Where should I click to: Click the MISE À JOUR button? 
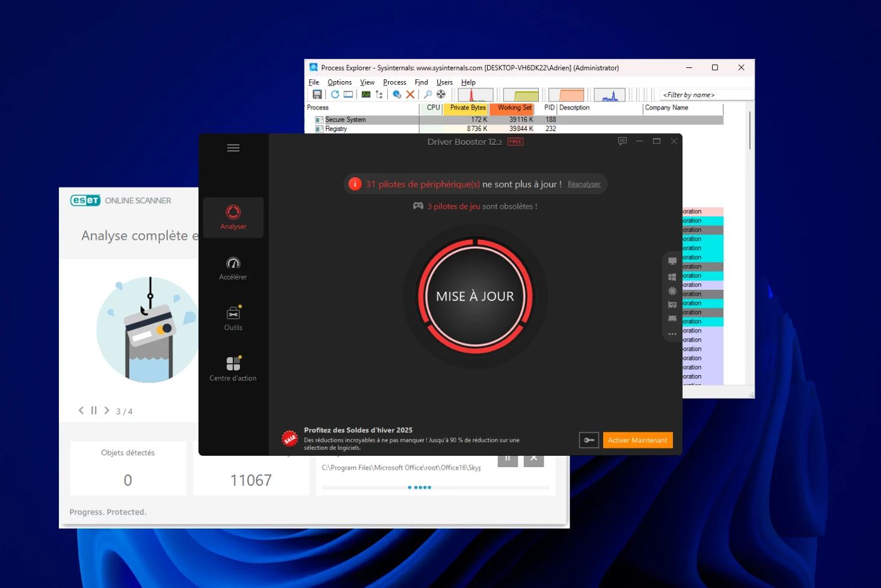pyautogui.click(x=475, y=296)
